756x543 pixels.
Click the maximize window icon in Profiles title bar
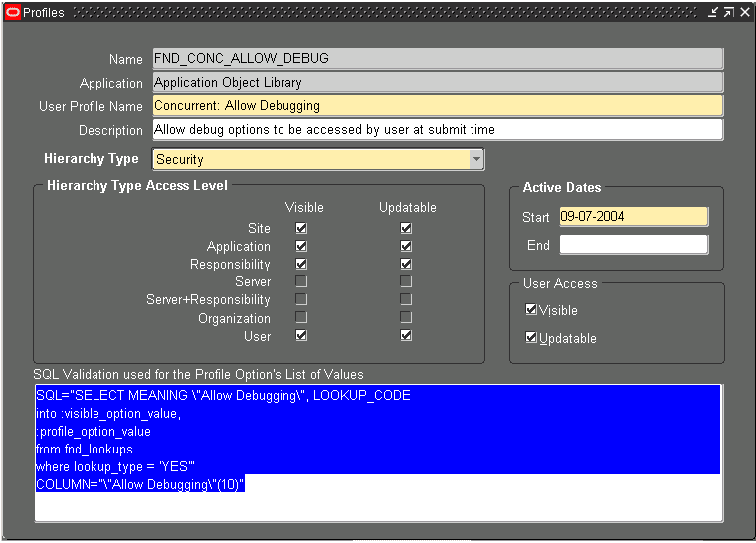pyautogui.click(x=728, y=12)
